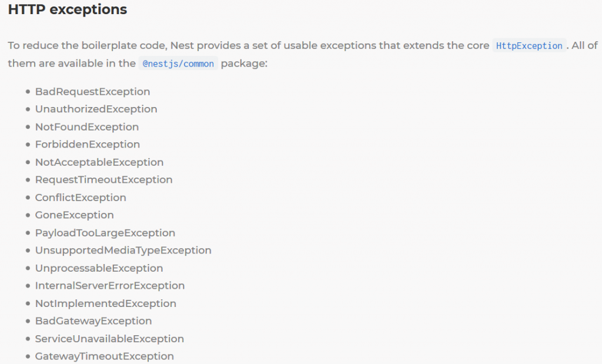The image size is (602, 364).
Task: Click the @nestjs/common package code
Action: coord(178,64)
